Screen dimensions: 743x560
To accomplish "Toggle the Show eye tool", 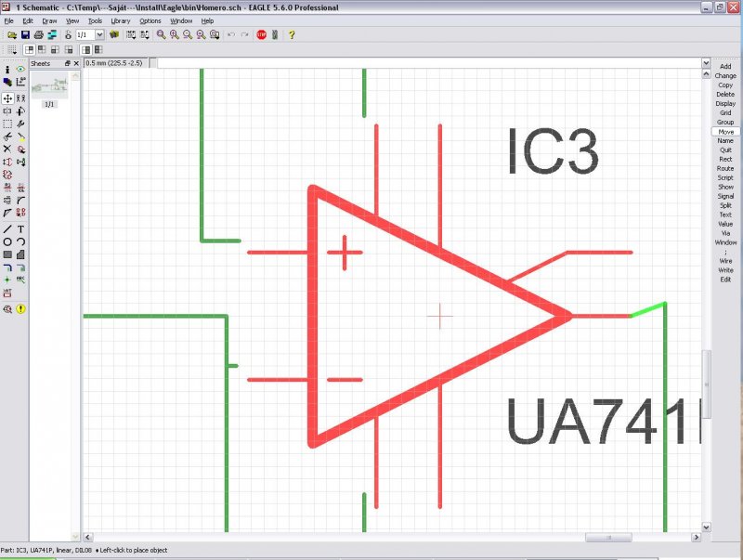I will (20, 69).
